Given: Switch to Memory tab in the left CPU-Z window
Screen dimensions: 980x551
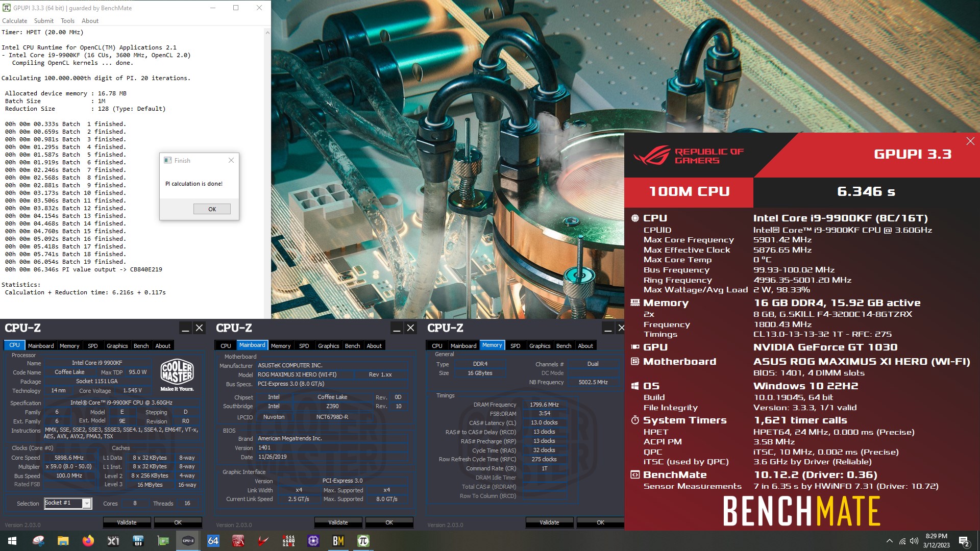Looking at the screenshot, I should click(x=69, y=346).
